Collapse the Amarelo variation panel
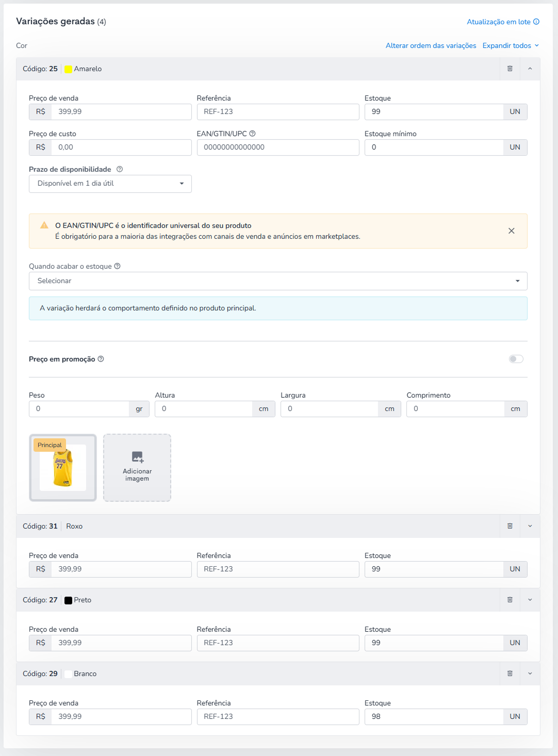This screenshot has height=756, width=558. (x=530, y=69)
